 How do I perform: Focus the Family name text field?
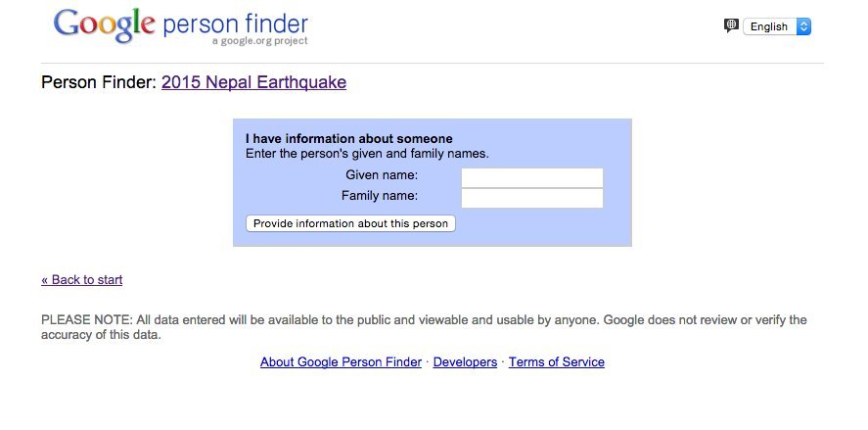(532, 199)
